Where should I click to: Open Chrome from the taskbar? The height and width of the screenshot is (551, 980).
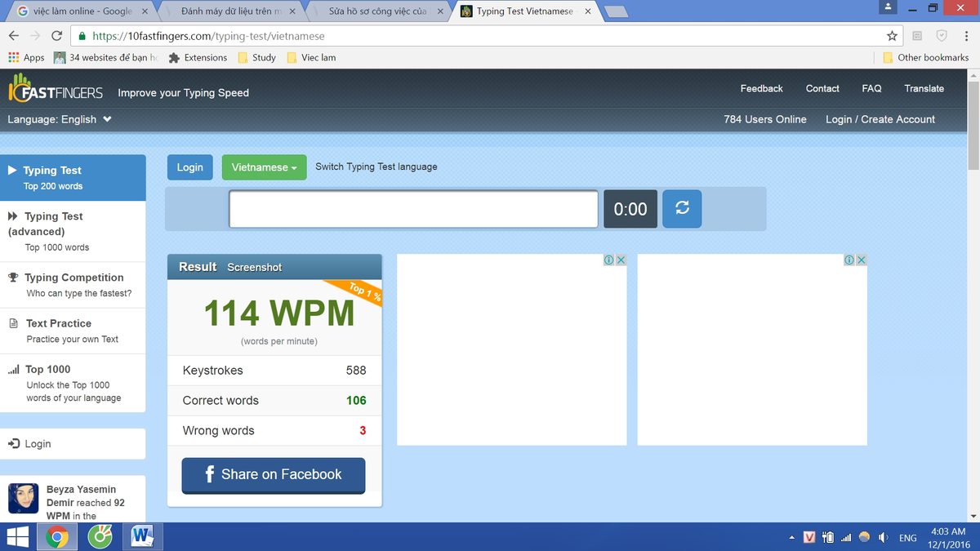point(57,536)
